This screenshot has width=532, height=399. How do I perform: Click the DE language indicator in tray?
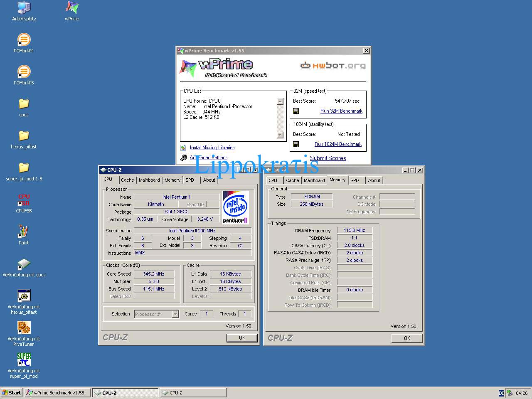501,393
